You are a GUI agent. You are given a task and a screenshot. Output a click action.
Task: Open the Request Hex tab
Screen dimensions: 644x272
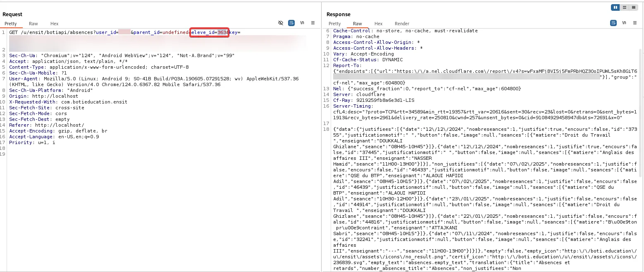click(x=55, y=24)
